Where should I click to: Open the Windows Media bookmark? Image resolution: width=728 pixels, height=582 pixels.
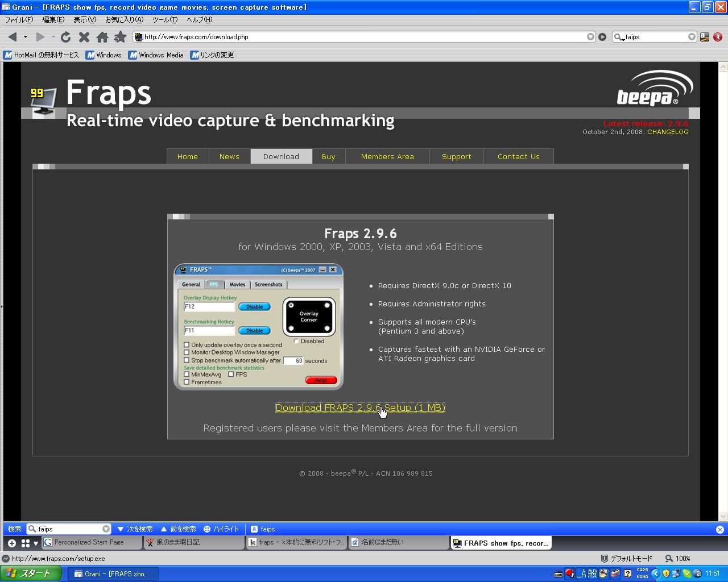pyautogui.click(x=156, y=55)
